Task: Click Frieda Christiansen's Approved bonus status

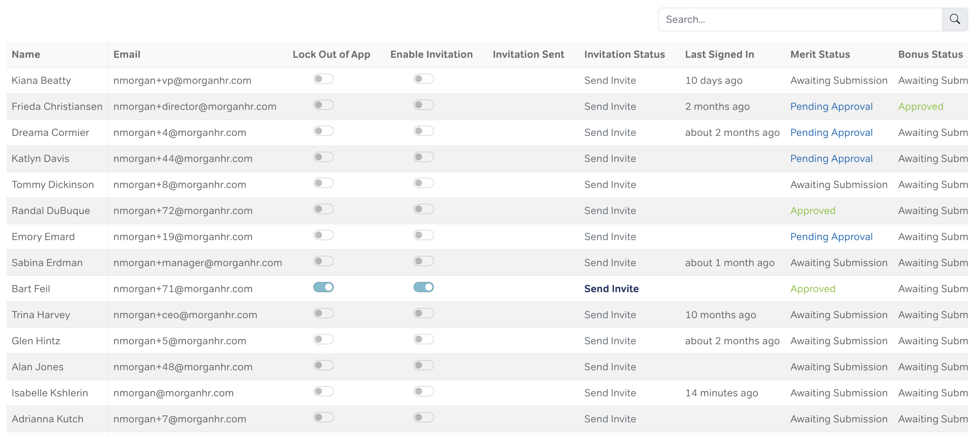Action: [x=920, y=107]
